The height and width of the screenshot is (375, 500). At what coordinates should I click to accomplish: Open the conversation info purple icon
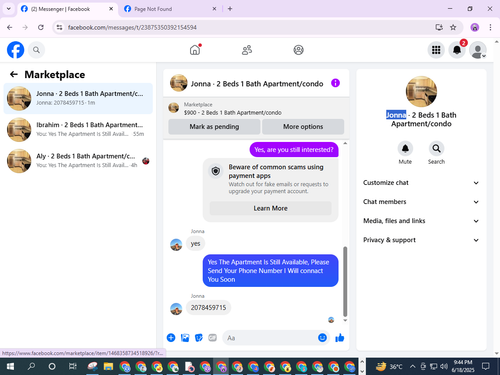tap(335, 83)
